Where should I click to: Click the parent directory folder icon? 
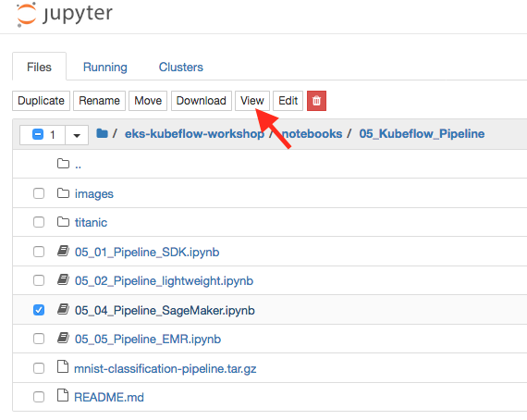[x=63, y=164]
